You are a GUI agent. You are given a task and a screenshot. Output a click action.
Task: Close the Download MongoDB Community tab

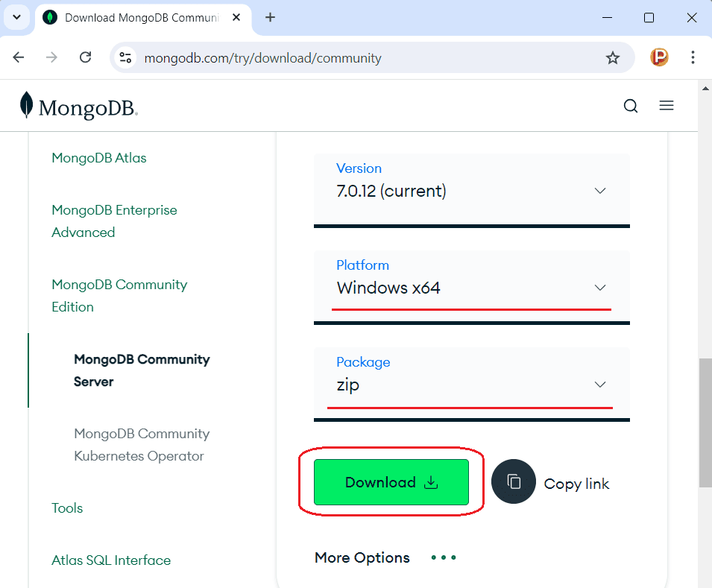pos(236,17)
